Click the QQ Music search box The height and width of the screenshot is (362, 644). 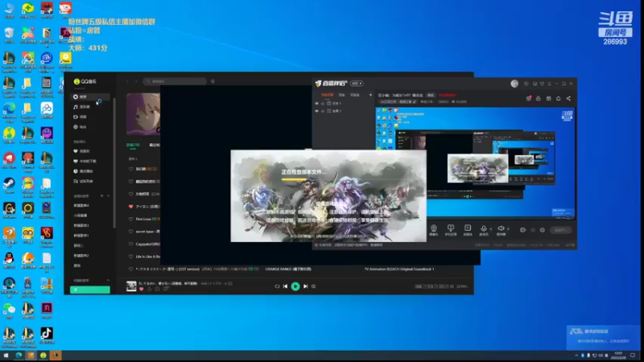(175, 81)
